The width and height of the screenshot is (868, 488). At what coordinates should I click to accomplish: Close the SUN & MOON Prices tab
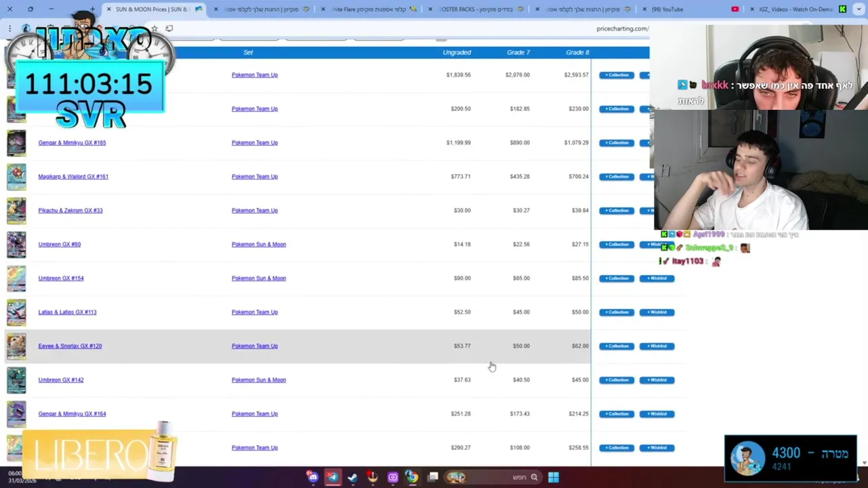click(x=109, y=9)
